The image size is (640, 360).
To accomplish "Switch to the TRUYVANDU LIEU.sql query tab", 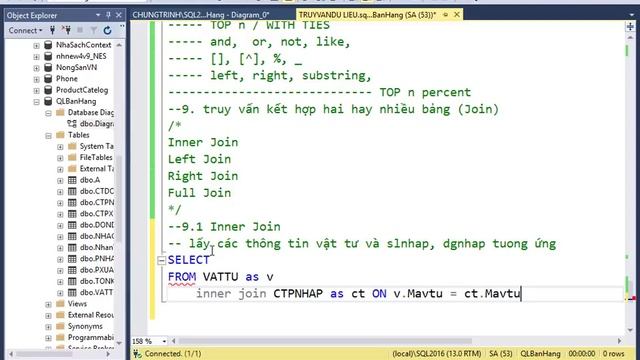I will pyautogui.click(x=367, y=15).
